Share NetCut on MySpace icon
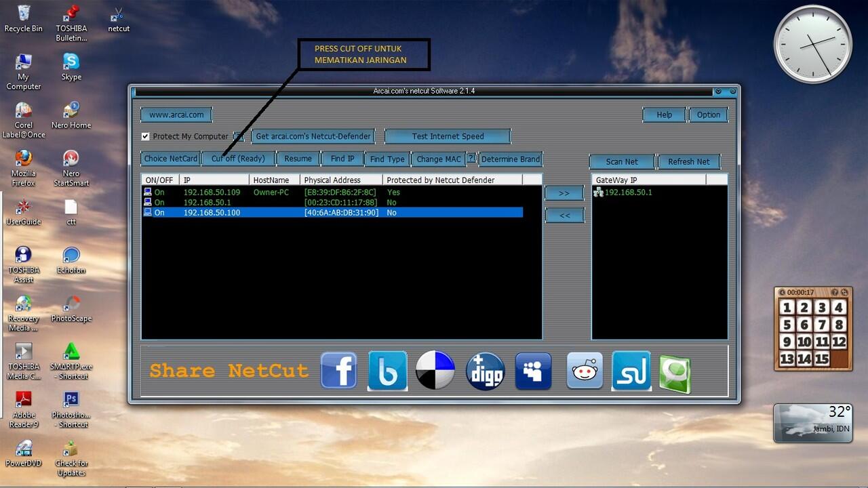 [x=533, y=371]
